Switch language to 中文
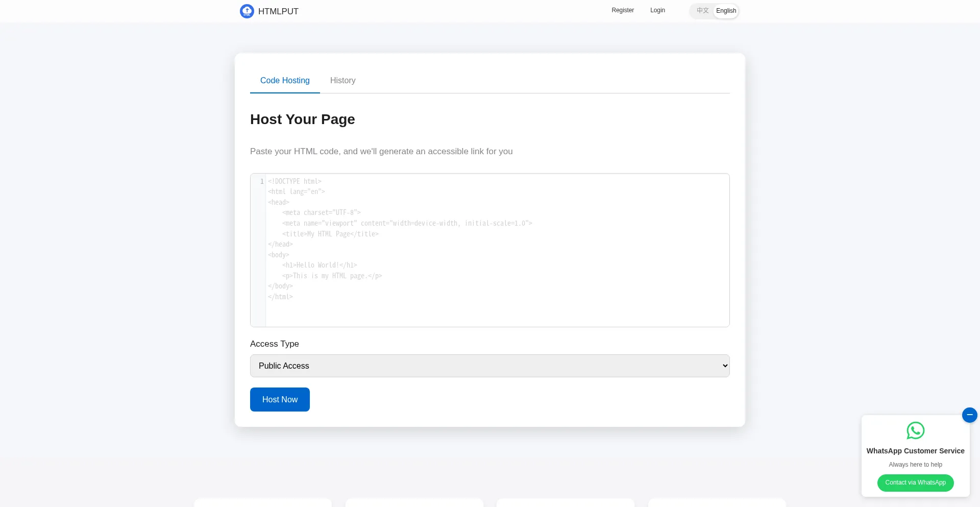The width and height of the screenshot is (980, 507). point(702,11)
